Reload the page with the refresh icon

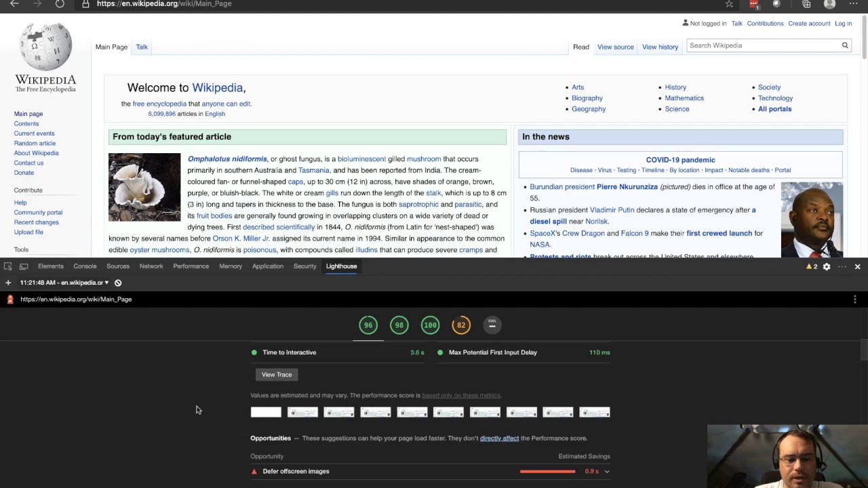(60, 4)
